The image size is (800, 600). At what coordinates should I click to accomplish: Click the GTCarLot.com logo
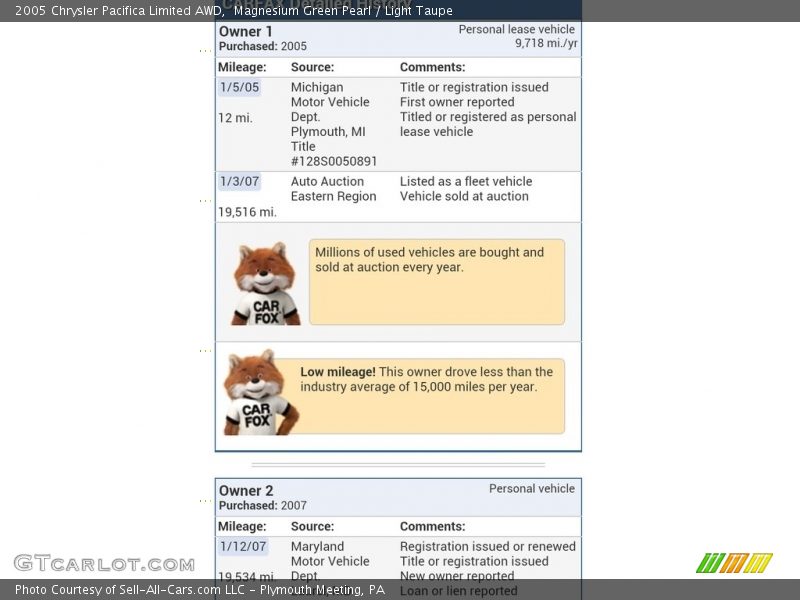point(105,563)
